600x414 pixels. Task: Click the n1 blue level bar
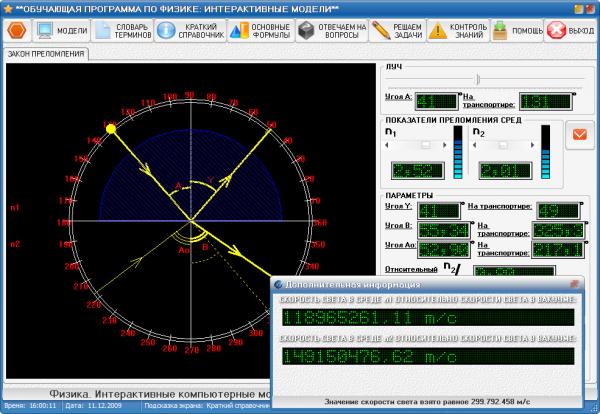click(458, 152)
